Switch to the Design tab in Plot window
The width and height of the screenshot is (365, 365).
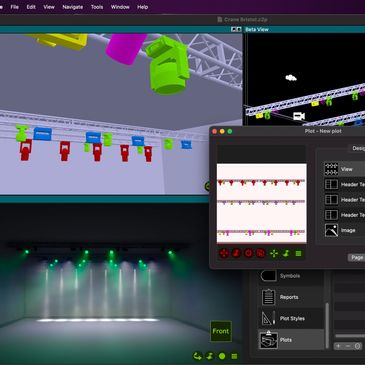click(x=358, y=148)
